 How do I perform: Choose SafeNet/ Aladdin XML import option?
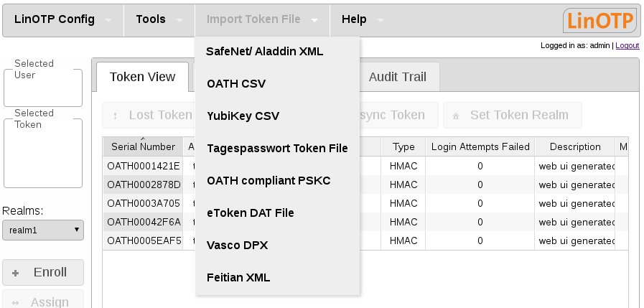(x=264, y=52)
